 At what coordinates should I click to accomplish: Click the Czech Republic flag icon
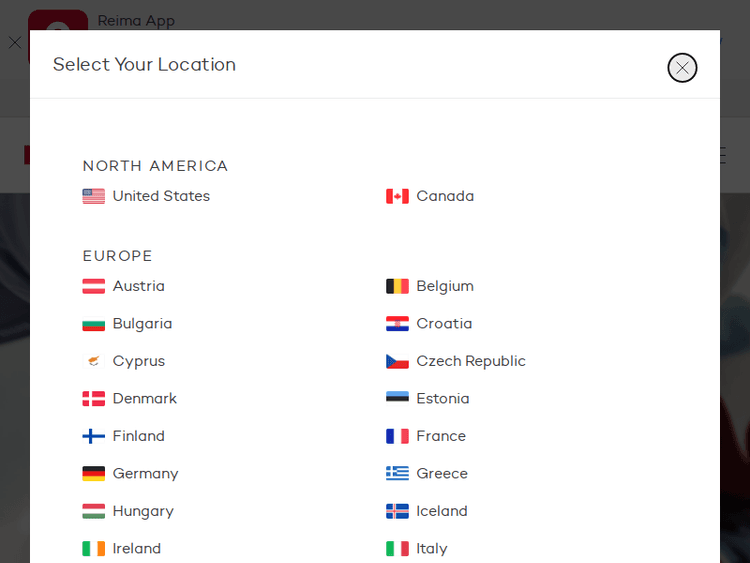[x=397, y=361]
